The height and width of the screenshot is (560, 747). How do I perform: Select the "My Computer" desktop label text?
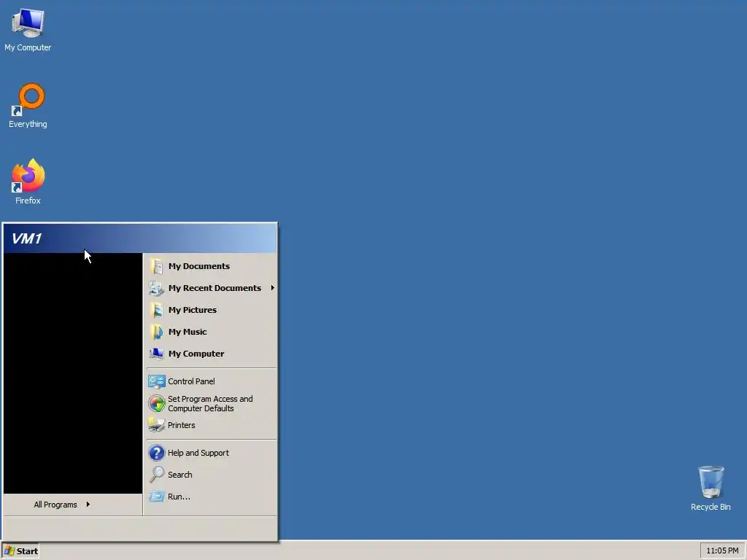[28, 47]
